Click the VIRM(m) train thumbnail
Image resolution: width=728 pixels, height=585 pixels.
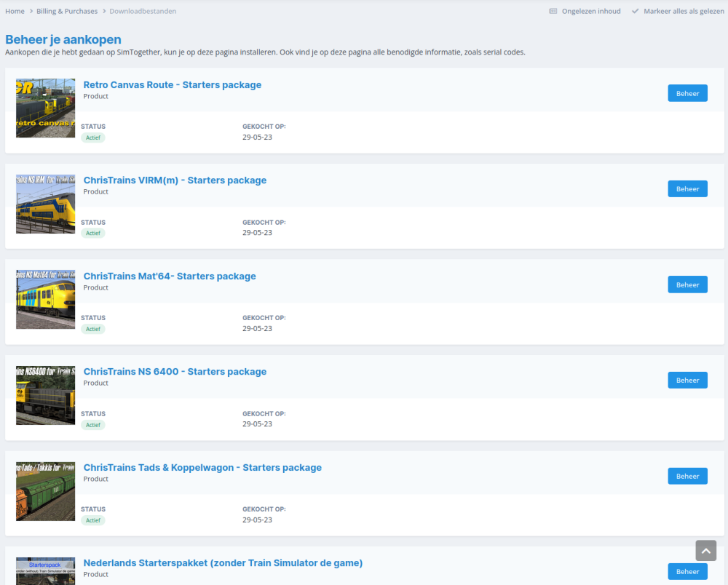[45, 204]
